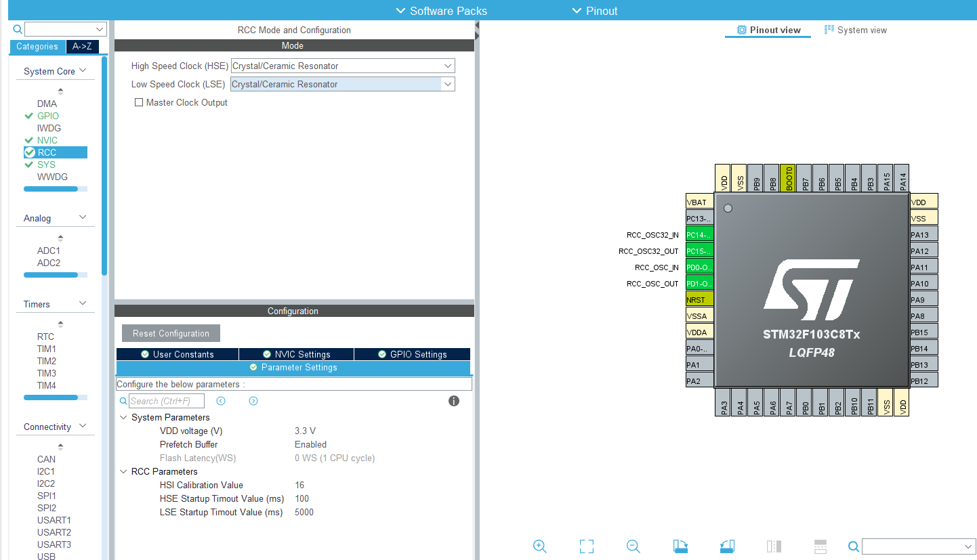The height and width of the screenshot is (560, 977).
Task: Click the pin search combo box at bottom right
Action: tap(919, 546)
